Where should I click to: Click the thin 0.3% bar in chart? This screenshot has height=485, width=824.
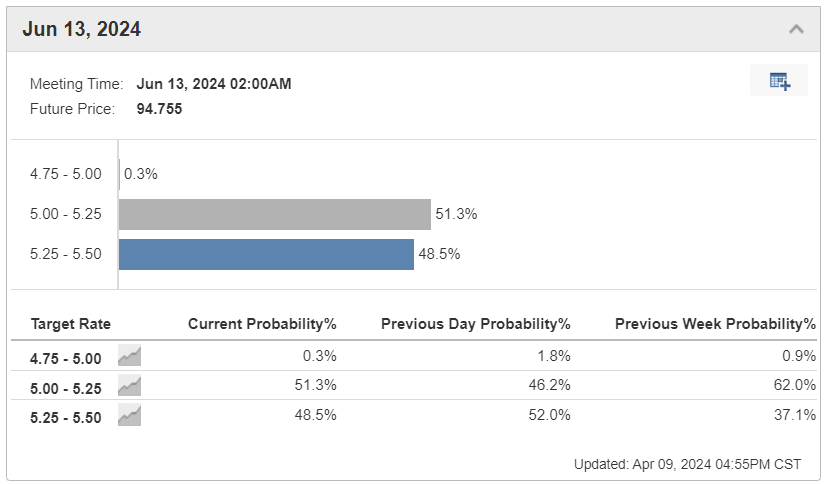pos(120,174)
